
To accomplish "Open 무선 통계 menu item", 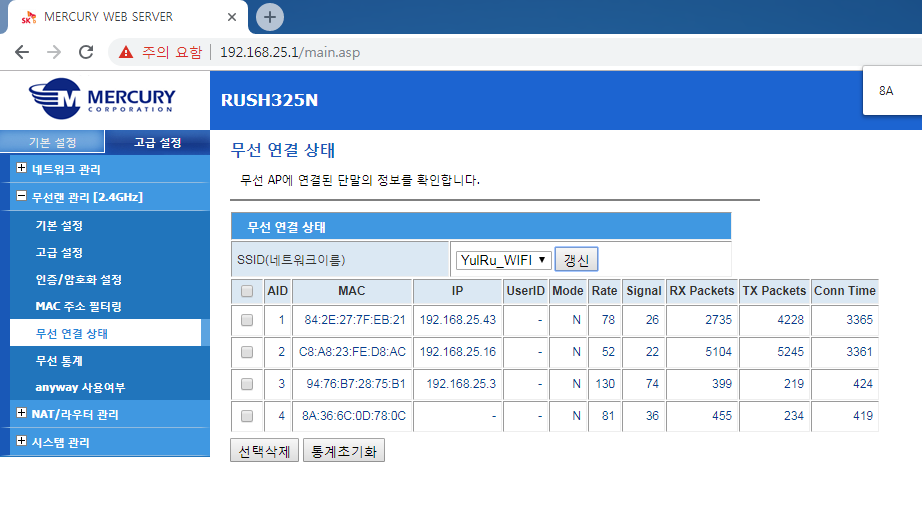I will coord(59,360).
